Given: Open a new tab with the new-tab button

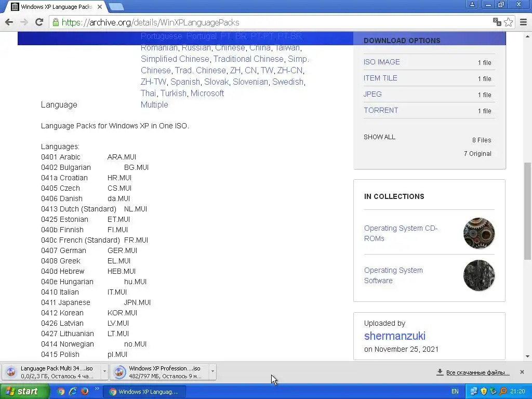Looking at the screenshot, I should [x=116, y=7].
